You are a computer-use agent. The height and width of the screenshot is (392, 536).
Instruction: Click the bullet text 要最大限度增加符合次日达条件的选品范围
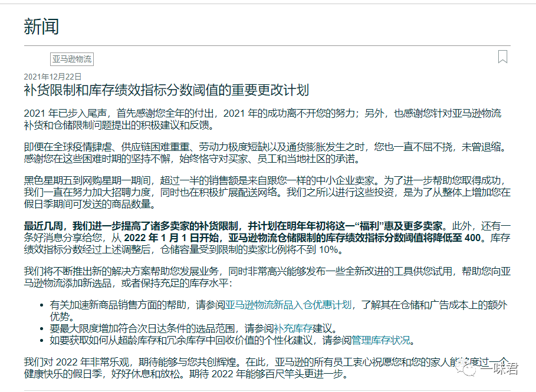pos(142,328)
